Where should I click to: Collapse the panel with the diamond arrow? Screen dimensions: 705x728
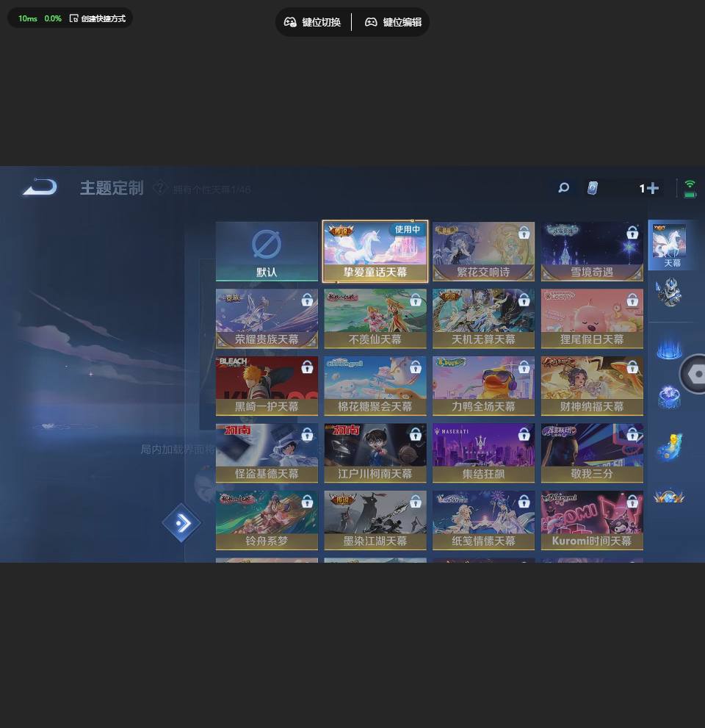pyautogui.click(x=181, y=523)
